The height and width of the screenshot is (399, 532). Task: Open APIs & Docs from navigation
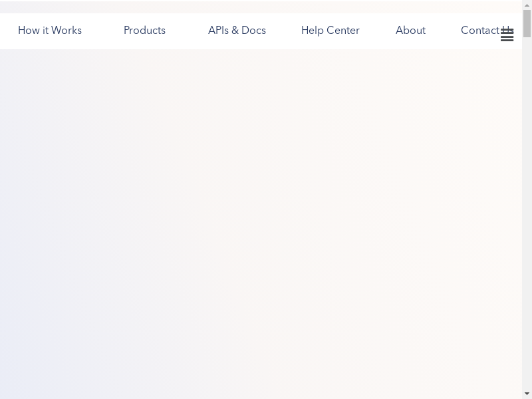[237, 31]
